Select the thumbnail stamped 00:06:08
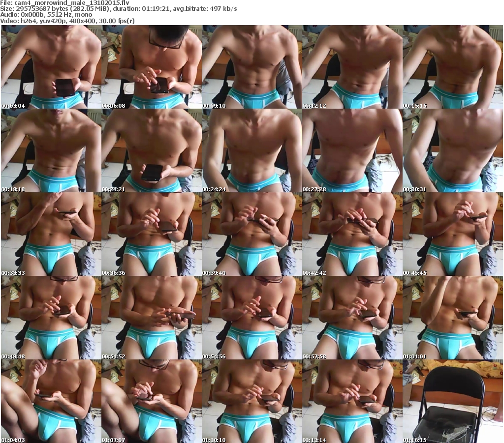The image size is (504, 443). 152,67
